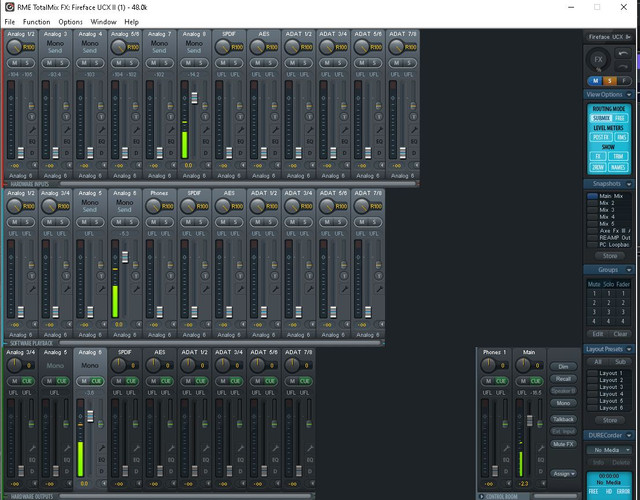640x500 pixels.
Task: Collapse the Control Room section expander
Action: coord(482,496)
